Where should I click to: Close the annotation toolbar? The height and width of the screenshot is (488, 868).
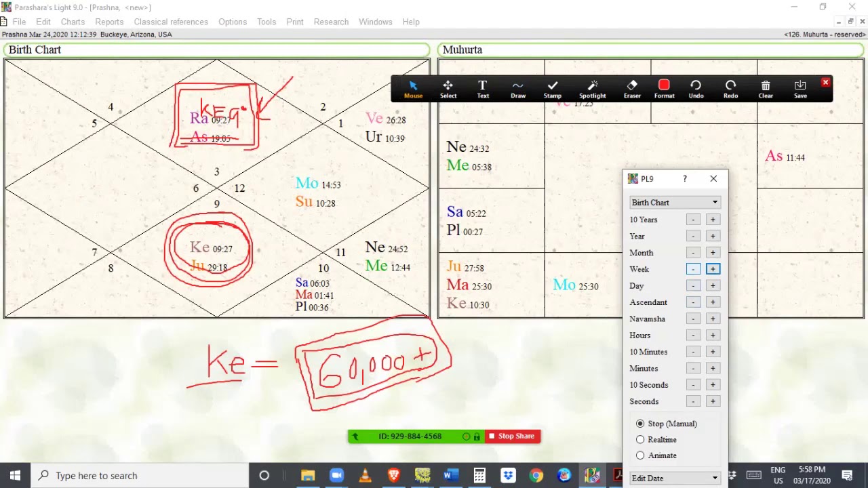point(825,83)
